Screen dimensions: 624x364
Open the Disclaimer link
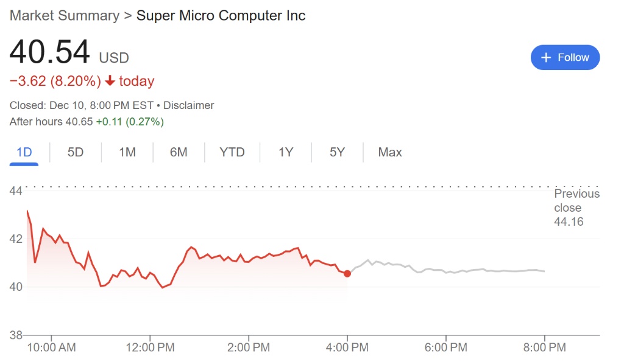tap(188, 105)
